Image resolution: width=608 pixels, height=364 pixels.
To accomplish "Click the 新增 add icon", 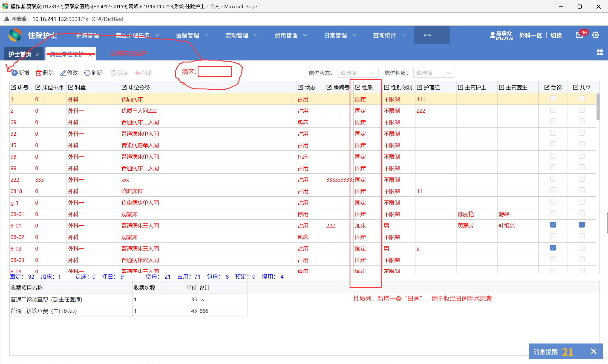I will point(15,73).
